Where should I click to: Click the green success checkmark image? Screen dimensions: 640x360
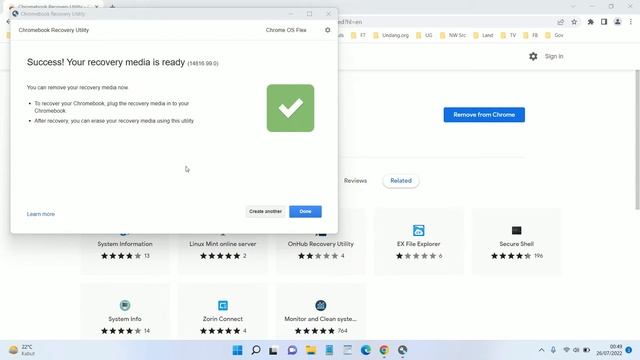pyautogui.click(x=291, y=108)
